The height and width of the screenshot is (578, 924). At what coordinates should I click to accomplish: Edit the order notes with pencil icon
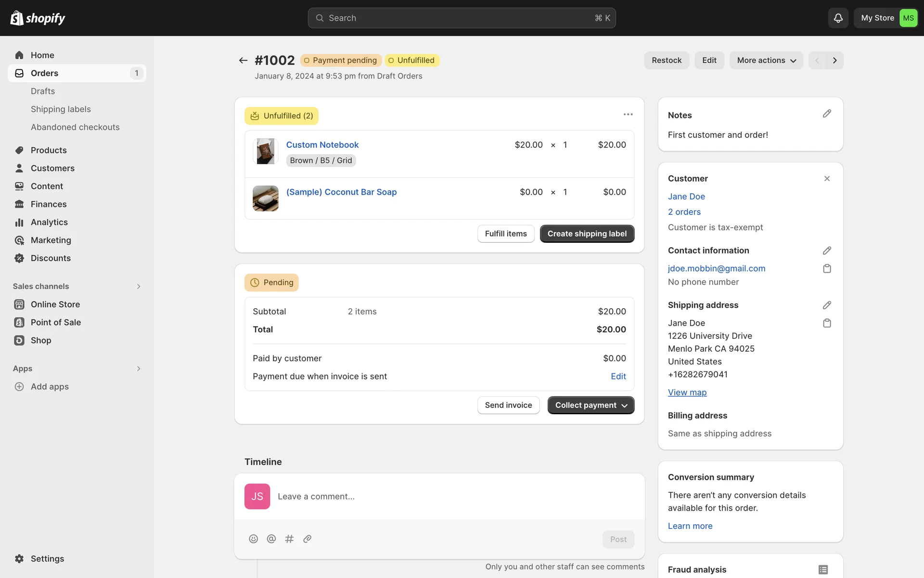click(x=827, y=114)
